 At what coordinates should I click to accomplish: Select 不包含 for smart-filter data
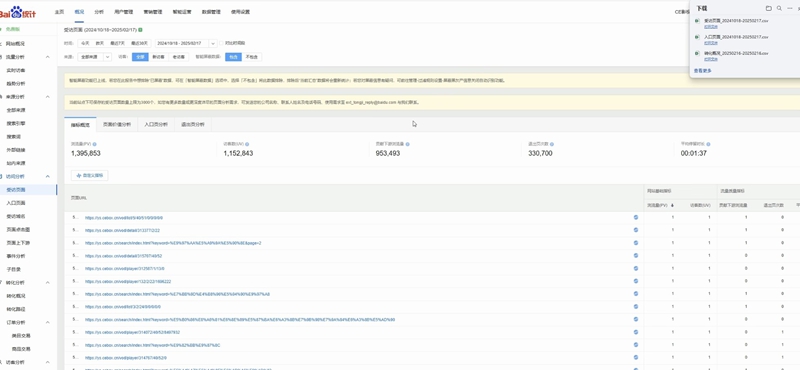click(x=252, y=57)
